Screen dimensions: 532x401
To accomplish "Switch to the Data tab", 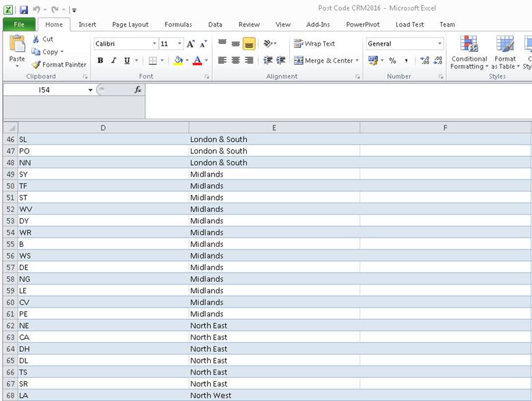I will coord(215,25).
